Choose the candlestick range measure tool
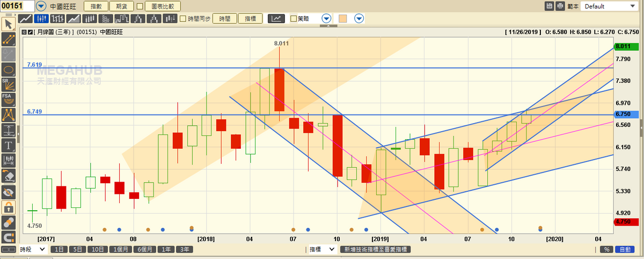The image size is (644, 259). click(x=8, y=160)
